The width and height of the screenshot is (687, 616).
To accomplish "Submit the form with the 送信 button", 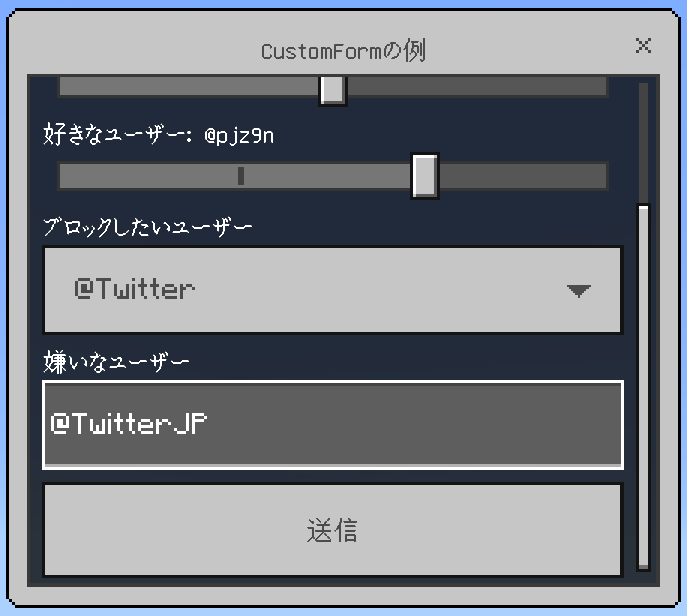I will (333, 530).
